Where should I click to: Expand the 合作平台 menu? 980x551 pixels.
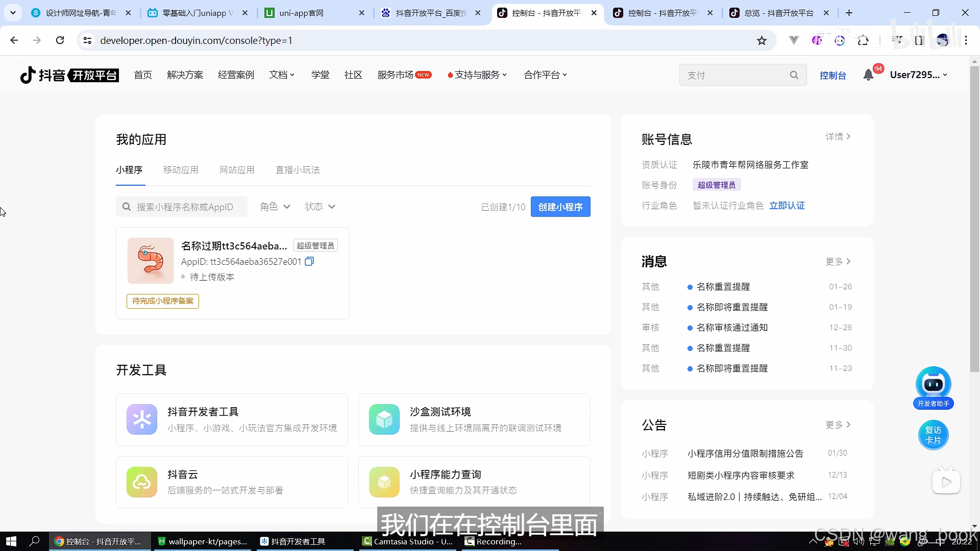[546, 75]
